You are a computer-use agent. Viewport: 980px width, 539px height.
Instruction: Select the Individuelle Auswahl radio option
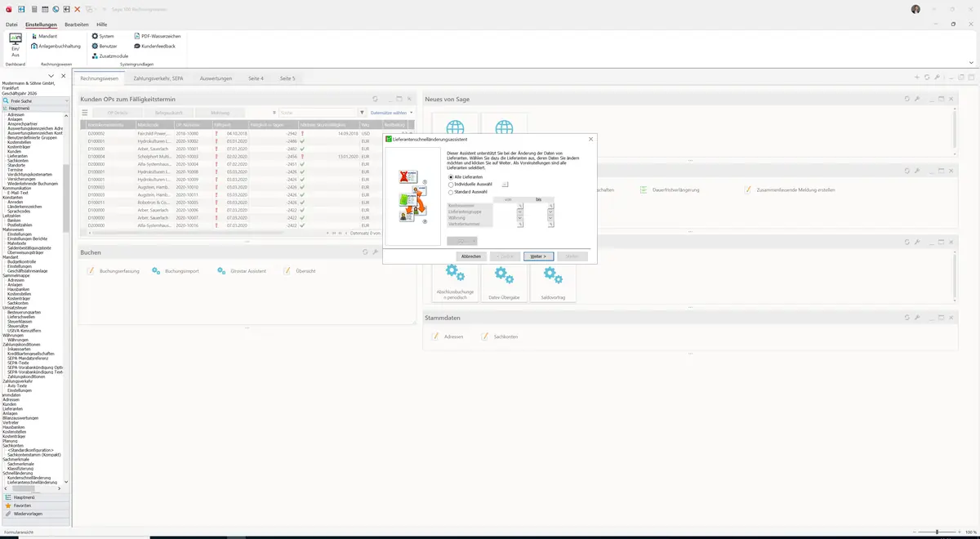click(x=470, y=185)
